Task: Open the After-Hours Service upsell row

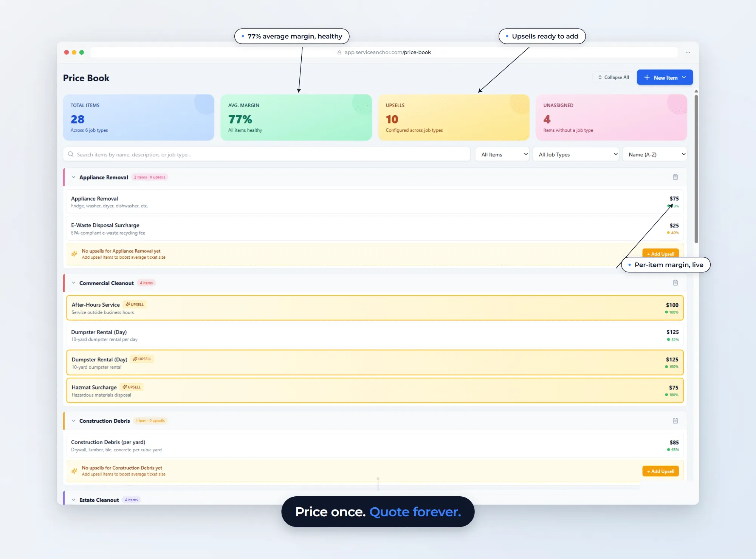Action: pyautogui.click(x=375, y=308)
